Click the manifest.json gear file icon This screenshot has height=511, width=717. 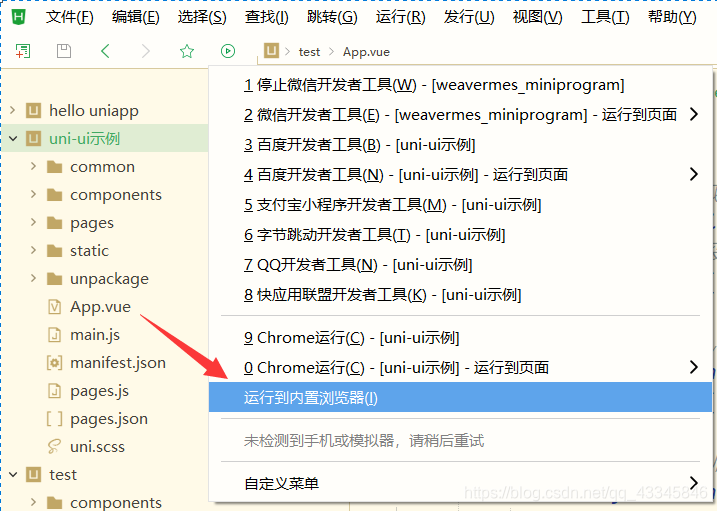point(54,363)
